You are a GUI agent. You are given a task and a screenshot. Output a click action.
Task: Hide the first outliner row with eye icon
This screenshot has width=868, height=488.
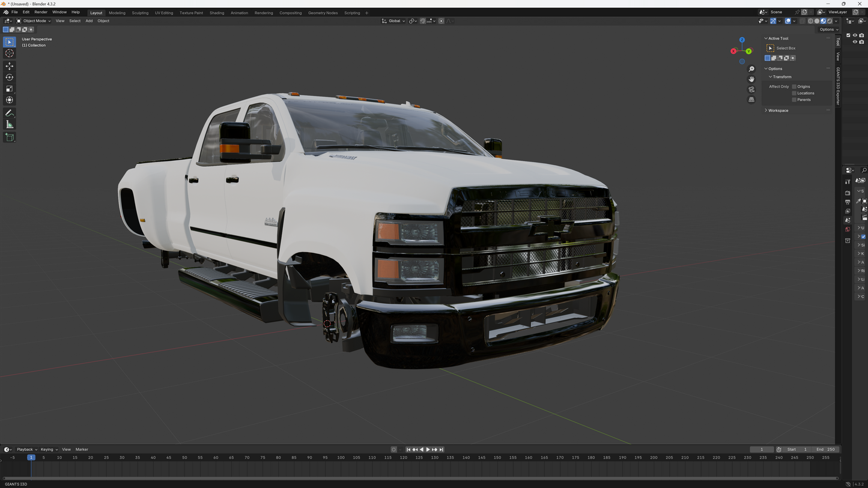855,35
